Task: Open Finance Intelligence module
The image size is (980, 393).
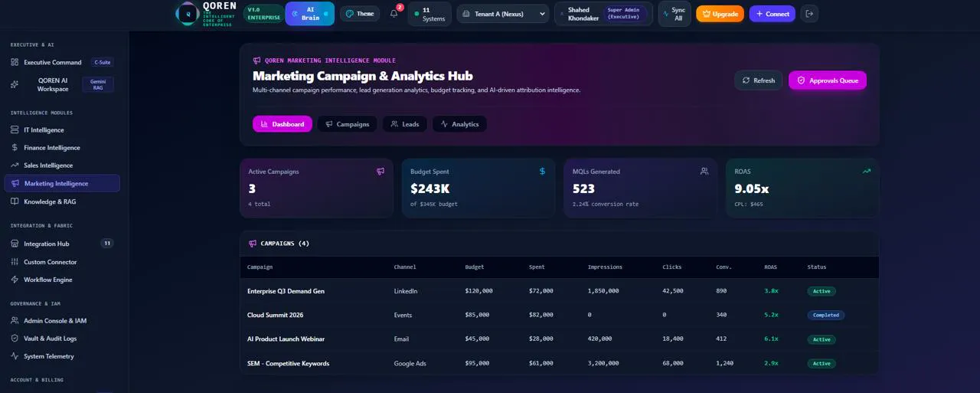Action: 62,148
